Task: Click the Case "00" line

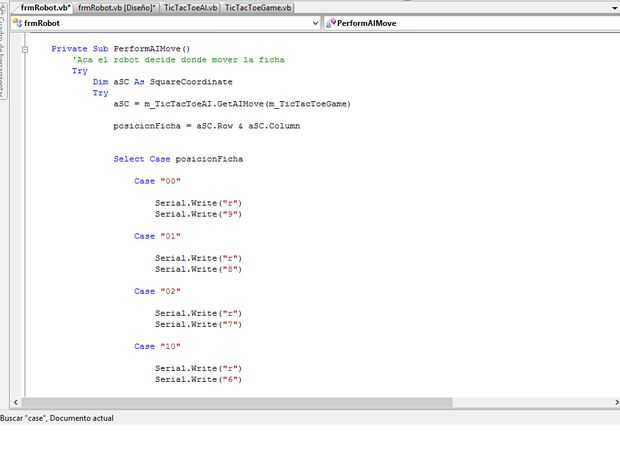Action: 157,181
